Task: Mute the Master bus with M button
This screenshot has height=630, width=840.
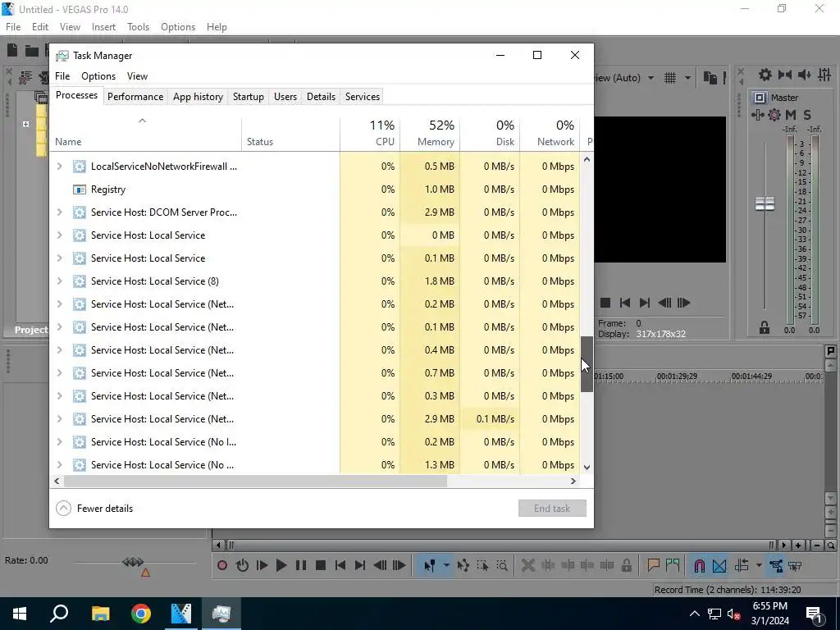Action: [x=791, y=115]
